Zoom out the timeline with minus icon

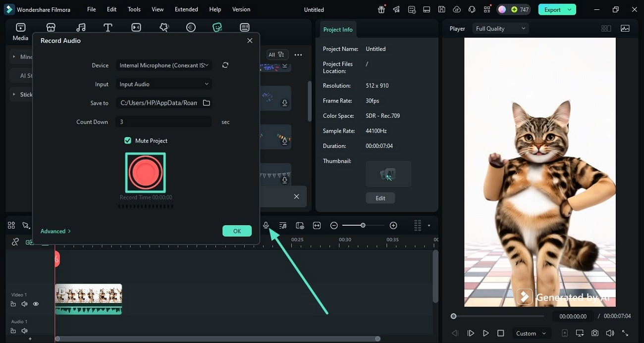click(x=334, y=225)
